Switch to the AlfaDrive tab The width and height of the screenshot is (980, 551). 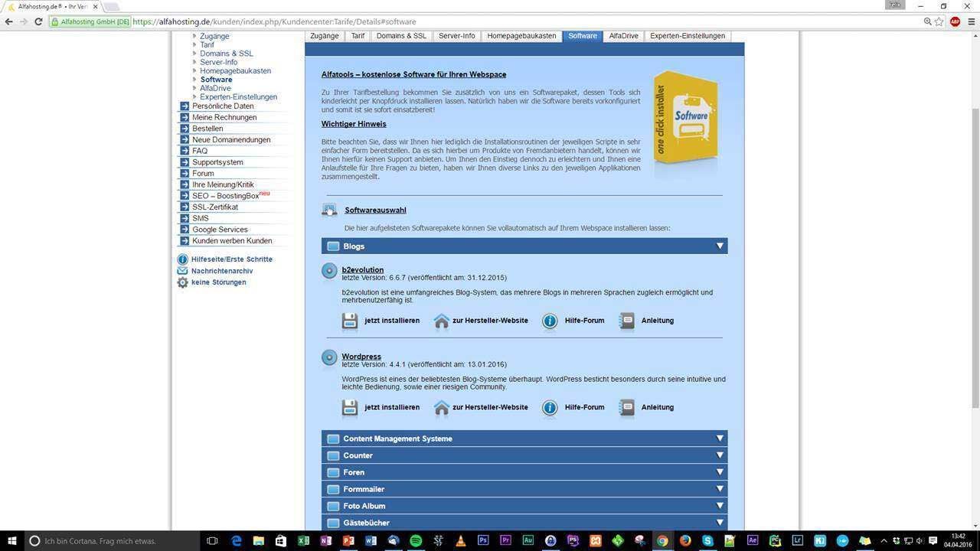click(623, 36)
